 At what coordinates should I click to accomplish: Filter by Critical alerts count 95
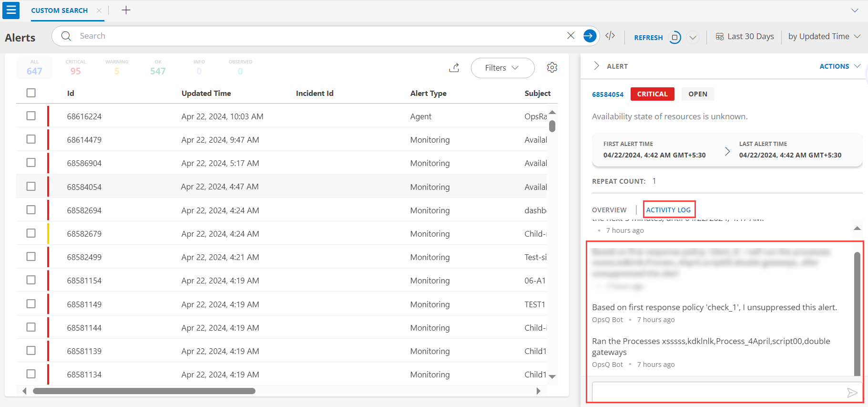pyautogui.click(x=76, y=68)
